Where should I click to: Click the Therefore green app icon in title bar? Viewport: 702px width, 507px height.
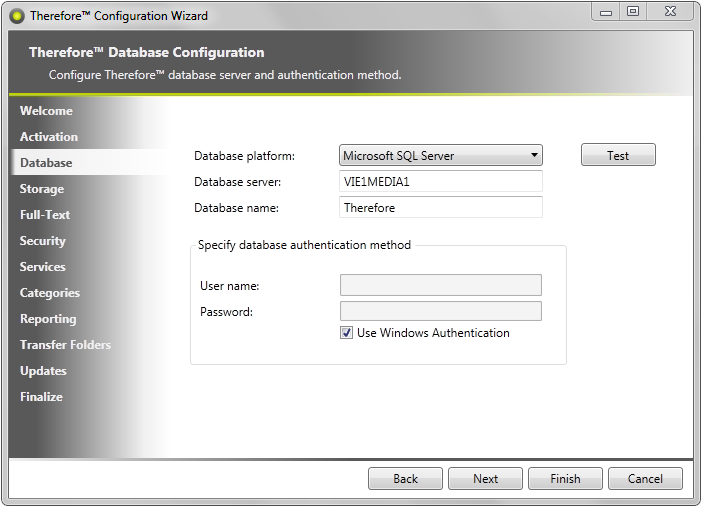pos(17,17)
